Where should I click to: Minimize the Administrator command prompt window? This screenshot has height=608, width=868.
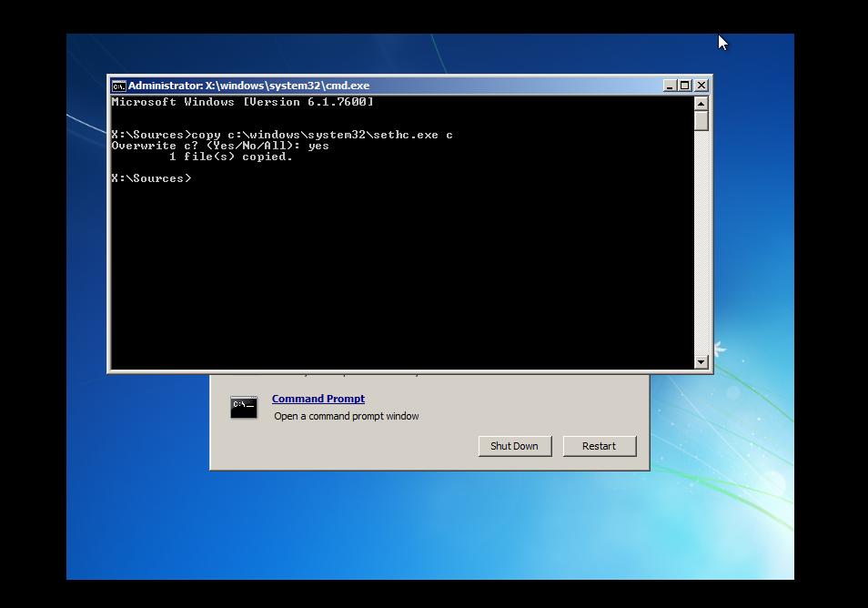(x=670, y=86)
